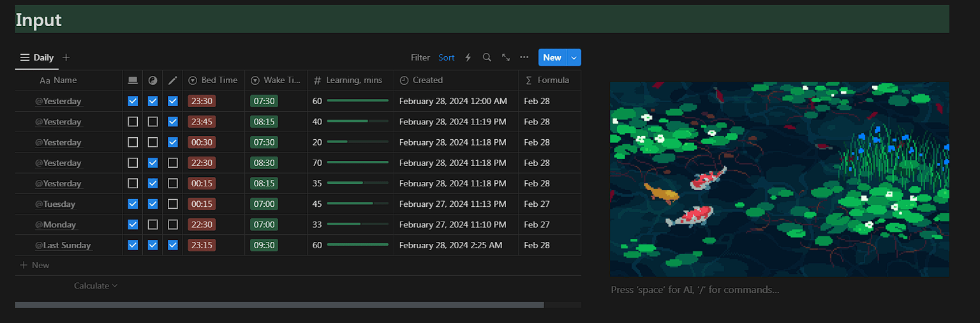This screenshot has width=980, height=323.
Task: Check pencil checkbox in the row with 35 mins
Action: pos(173,183)
